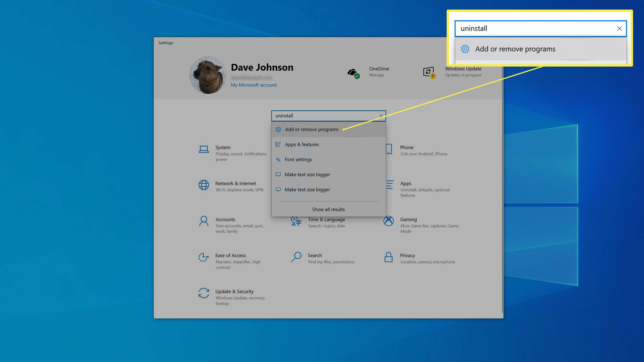
Task: Open the Font settings search result
Action: point(329,159)
